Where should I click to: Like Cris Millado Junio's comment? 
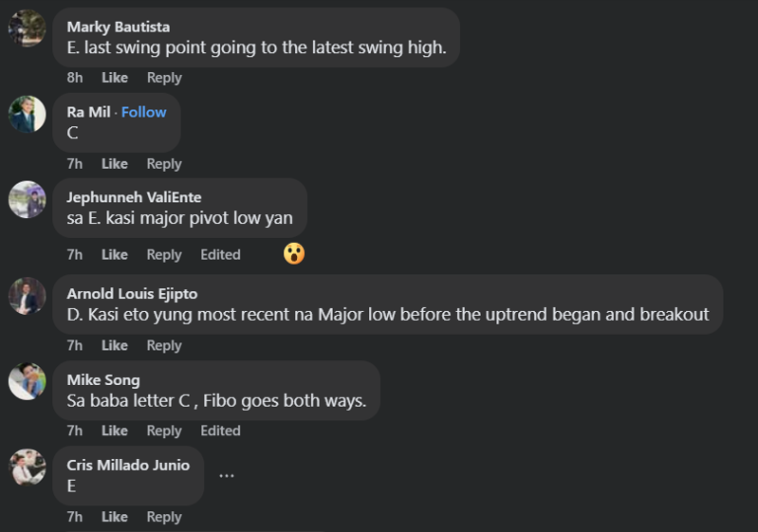[x=114, y=516]
